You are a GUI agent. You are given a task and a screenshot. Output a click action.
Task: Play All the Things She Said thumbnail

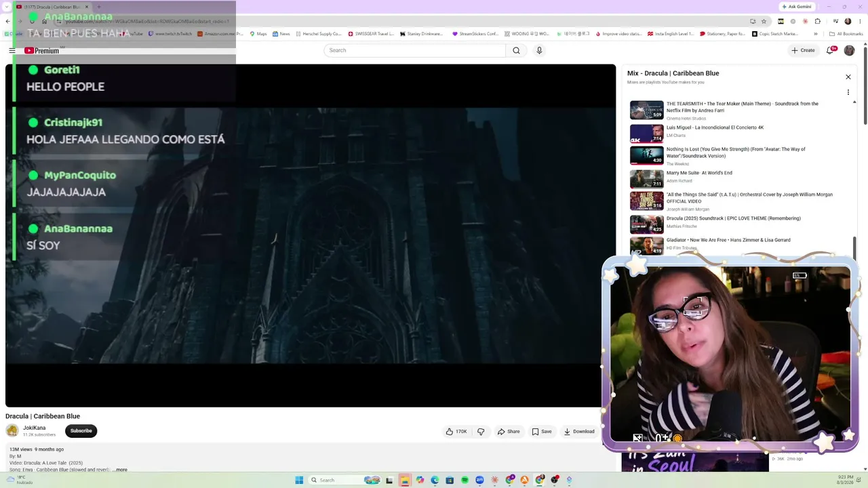pos(647,201)
